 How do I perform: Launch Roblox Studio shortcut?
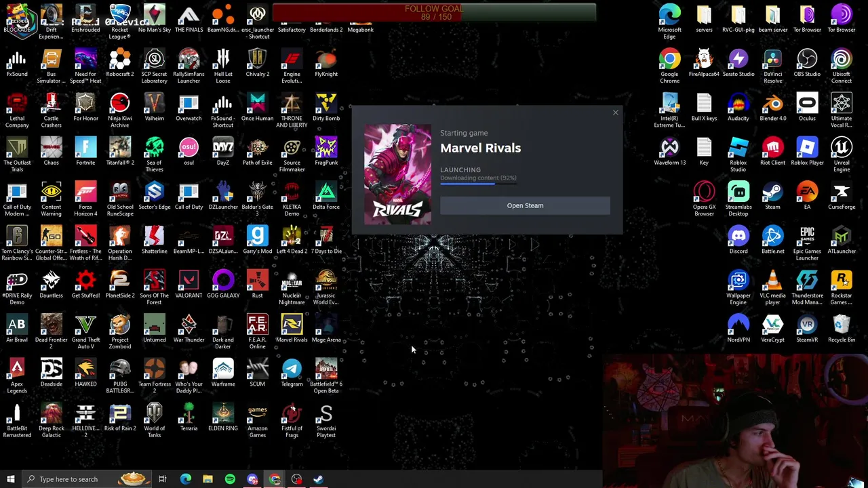(738, 155)
